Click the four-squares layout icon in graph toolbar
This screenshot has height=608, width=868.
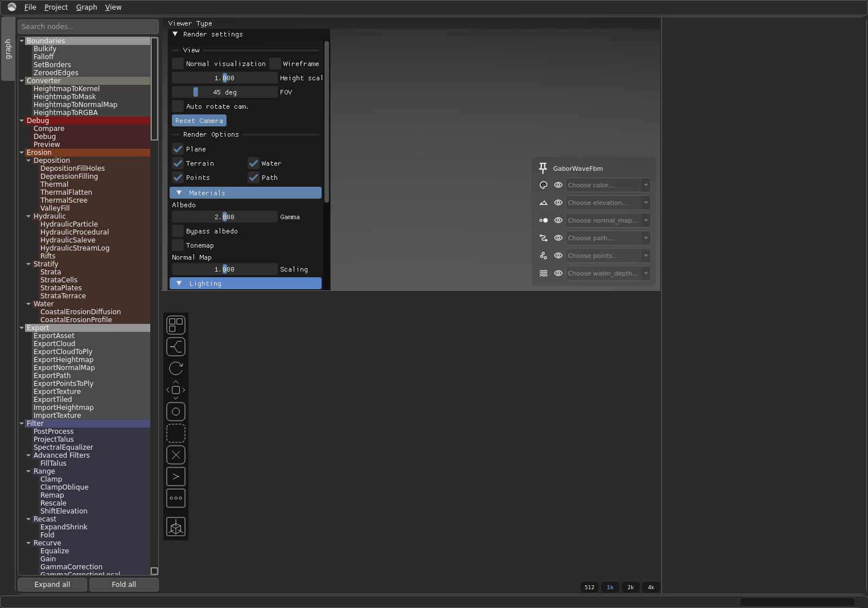pyautogui.click(x=176, y=325)
